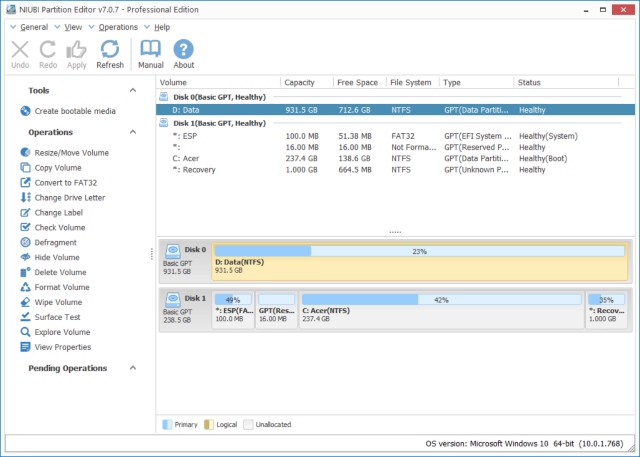Click the Hide Volume icon

[x=25, y=257]
